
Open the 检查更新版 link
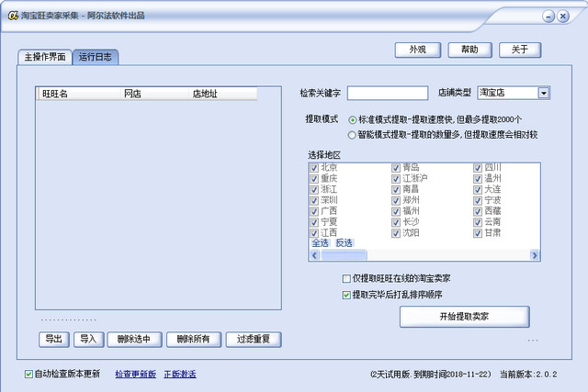pos(135,375)
